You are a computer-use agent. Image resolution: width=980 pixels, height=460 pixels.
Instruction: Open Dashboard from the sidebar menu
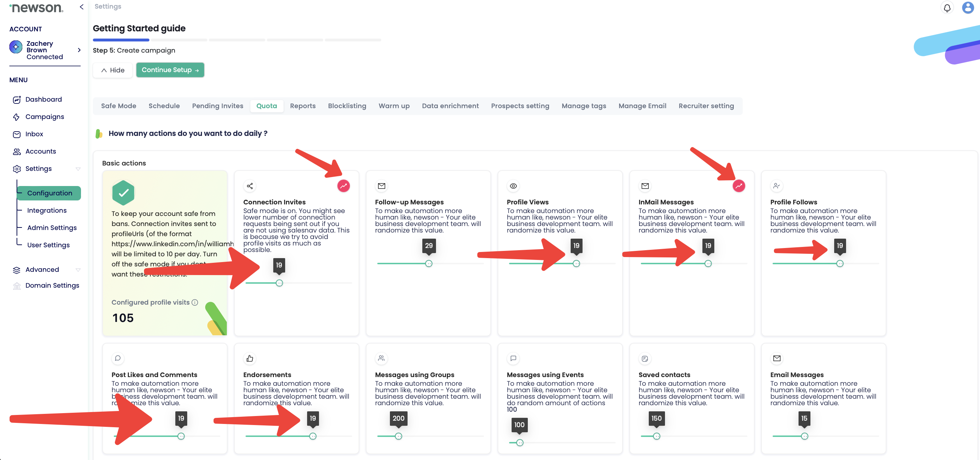coord(43,99)
